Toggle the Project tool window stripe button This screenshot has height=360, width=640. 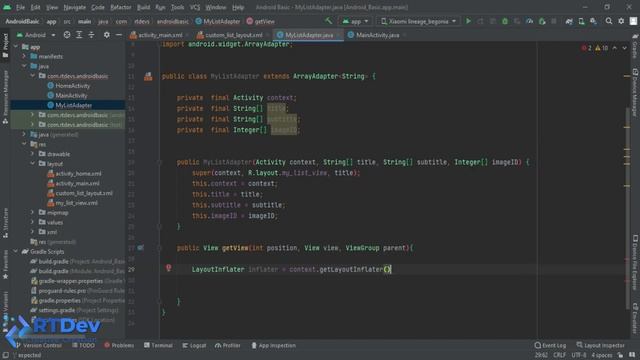pyautogui.click(x=5, y=46)
